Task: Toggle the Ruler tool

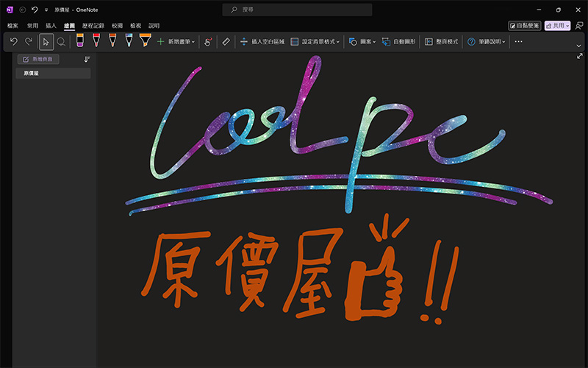Action: (226, 42)
